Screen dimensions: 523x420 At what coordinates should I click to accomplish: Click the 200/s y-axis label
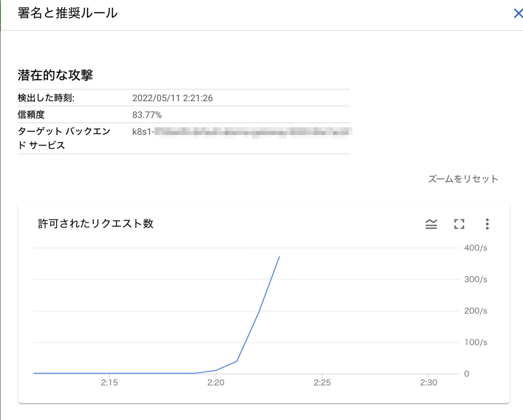click(476, 311)
